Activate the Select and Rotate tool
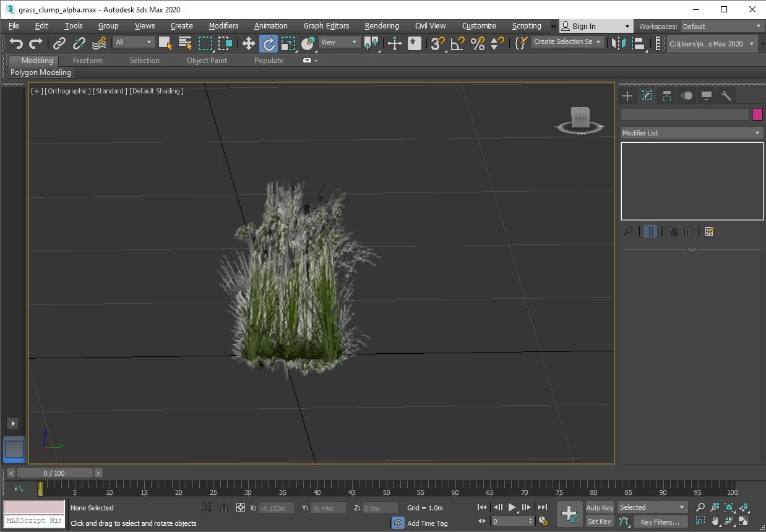 point(269,43)
